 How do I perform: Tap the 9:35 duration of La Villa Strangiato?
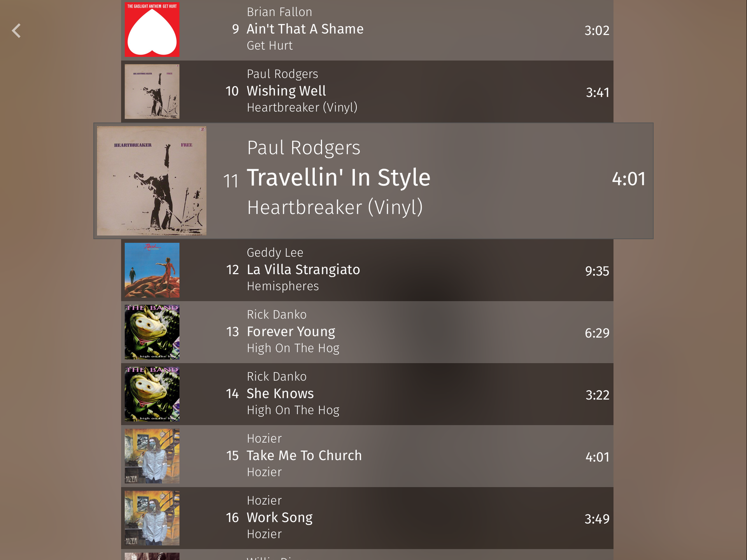click(597, 271)
